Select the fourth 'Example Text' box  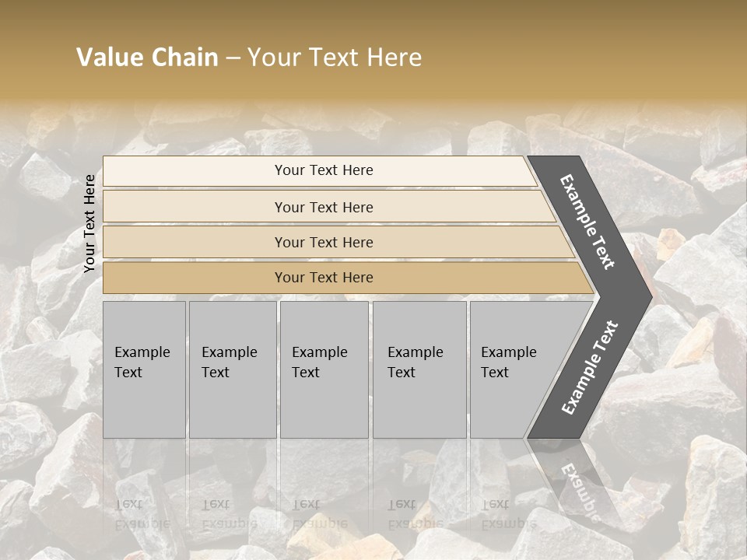[419, 369]
